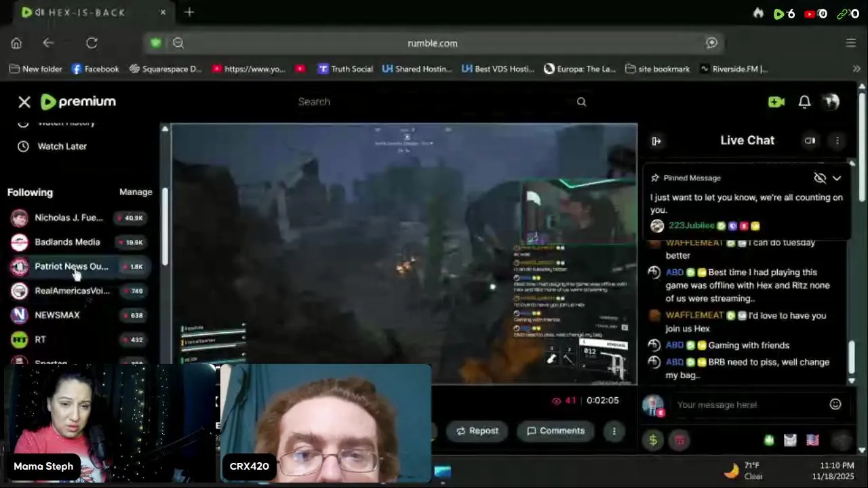This screenshot has height=488, width=868.
Task: Open NEWSMAX channel
Action: click(79, 315)
